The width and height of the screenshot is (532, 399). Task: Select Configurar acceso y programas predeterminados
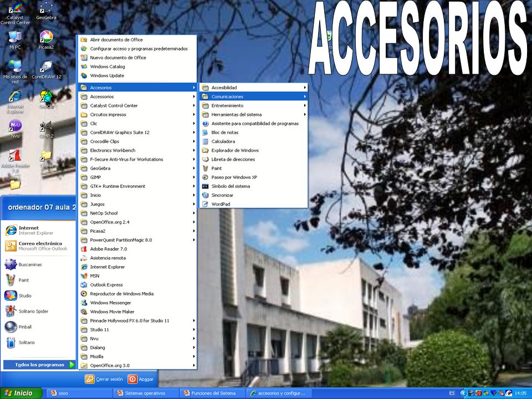point(137,49)
